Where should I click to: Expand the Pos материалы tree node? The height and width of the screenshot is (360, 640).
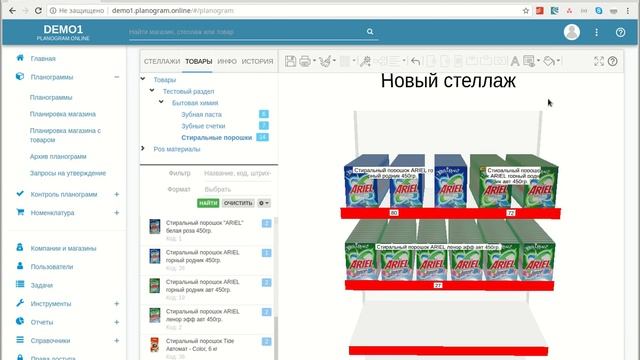point(143,148)
